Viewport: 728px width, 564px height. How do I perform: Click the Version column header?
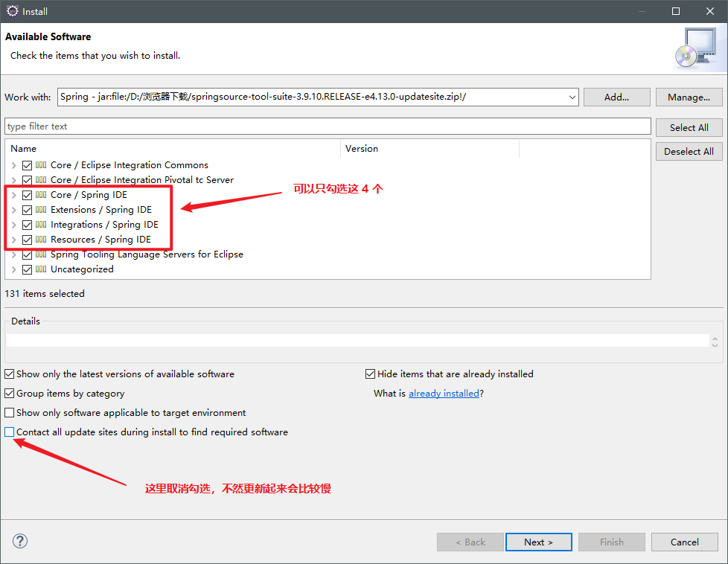point(430,149)
